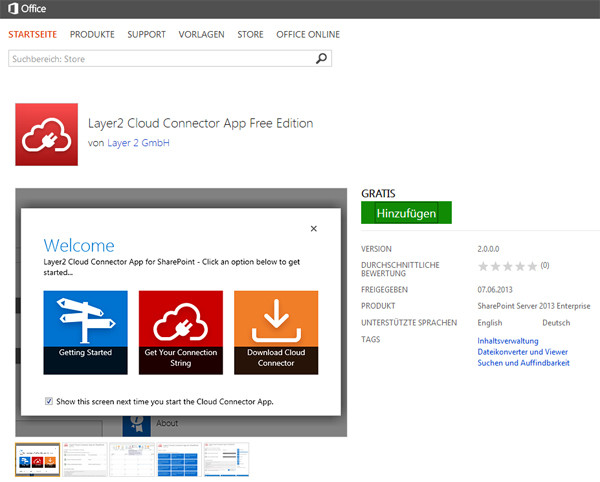The width and height of the screenshot is (600, 482).
Task: Click the Deutsch supported language
Action: click(556, 323)
